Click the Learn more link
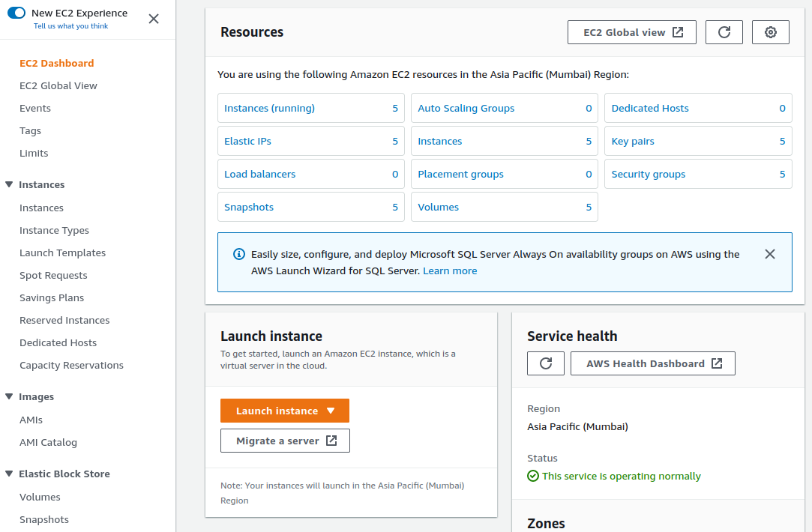 click(449, 270)
